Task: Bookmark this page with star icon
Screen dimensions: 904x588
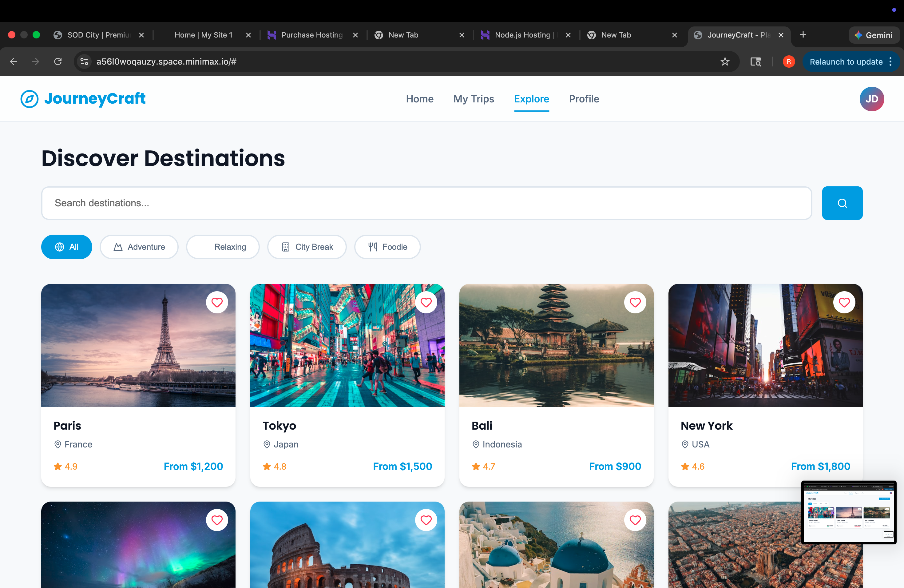Action: tap(725, 62)
